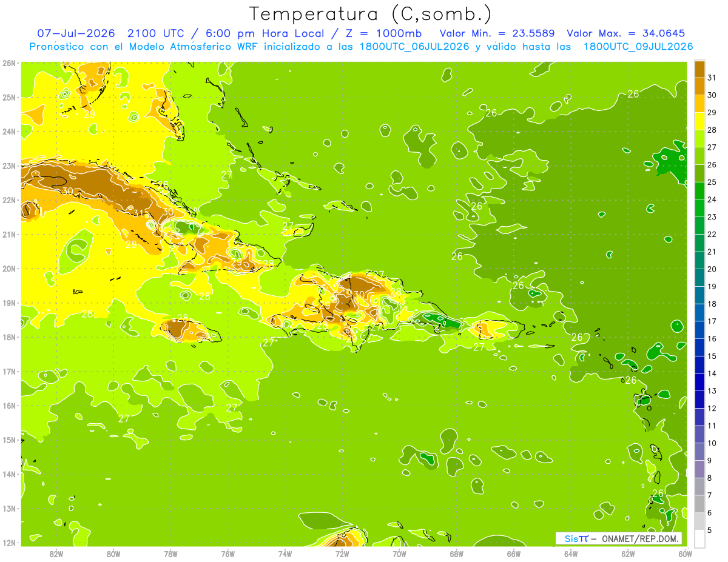Viewport: 728px width, 562px height.
Task: Click the latitude axis label "17N"
Action: click(8, 371)
